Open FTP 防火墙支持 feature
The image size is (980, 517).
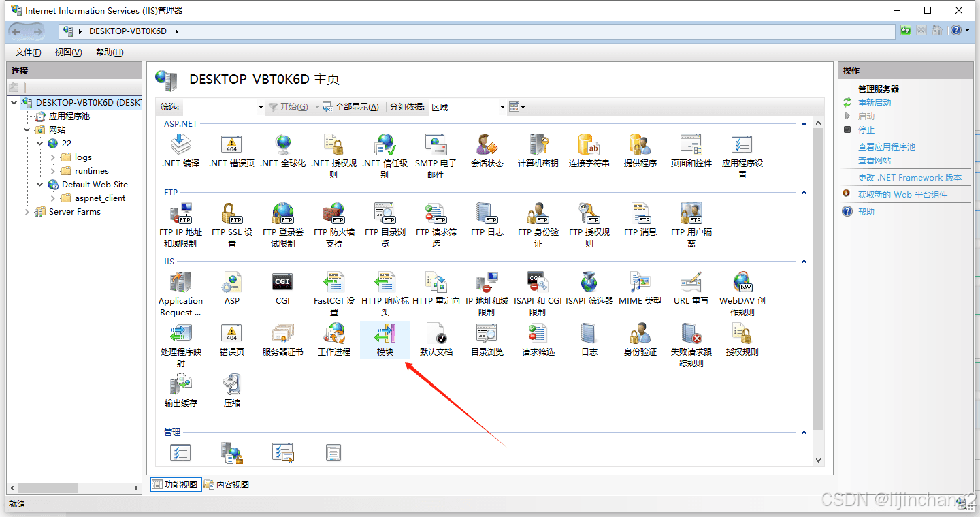(333, 225)
